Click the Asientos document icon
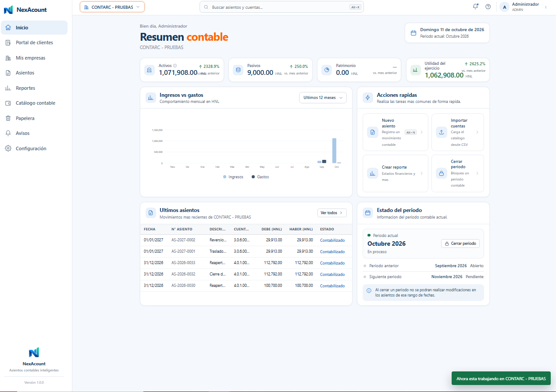This screenshot has width=556, height=392. (x=8, y=73)
